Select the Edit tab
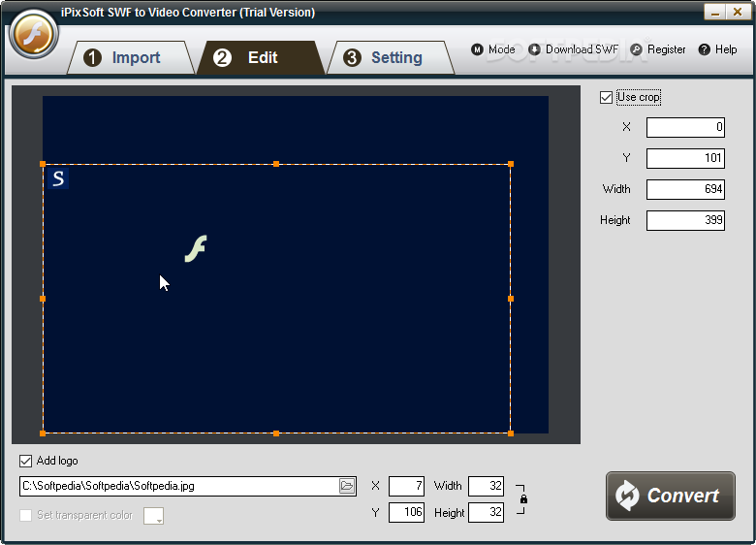This screenshot has height=545, width=756. 261,57
